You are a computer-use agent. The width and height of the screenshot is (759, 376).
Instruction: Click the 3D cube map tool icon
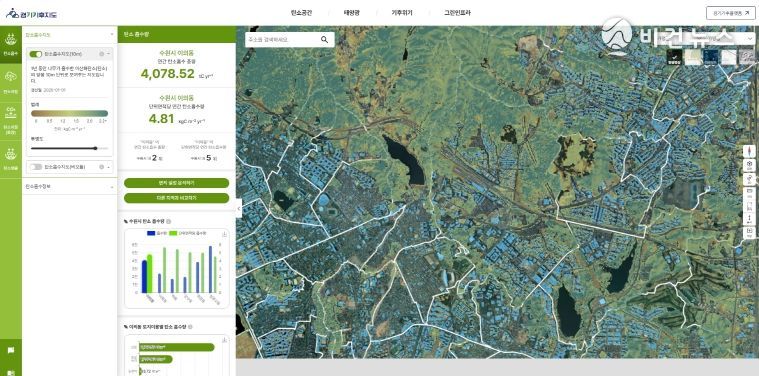point(749,165)
